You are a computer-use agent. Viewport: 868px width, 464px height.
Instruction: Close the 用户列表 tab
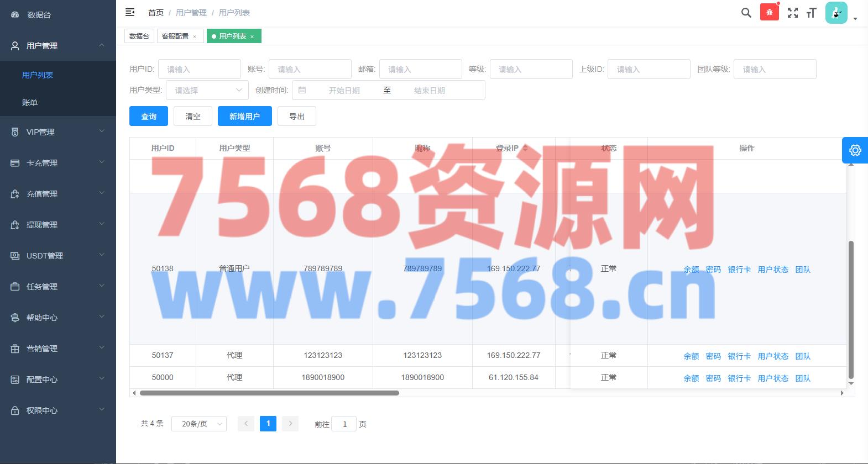(252, 36)
